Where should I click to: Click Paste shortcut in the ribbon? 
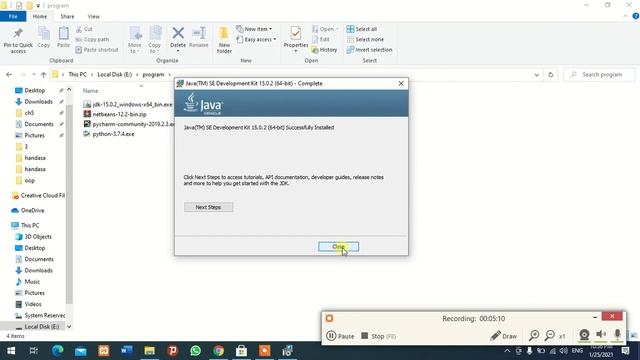click(97, 49)
